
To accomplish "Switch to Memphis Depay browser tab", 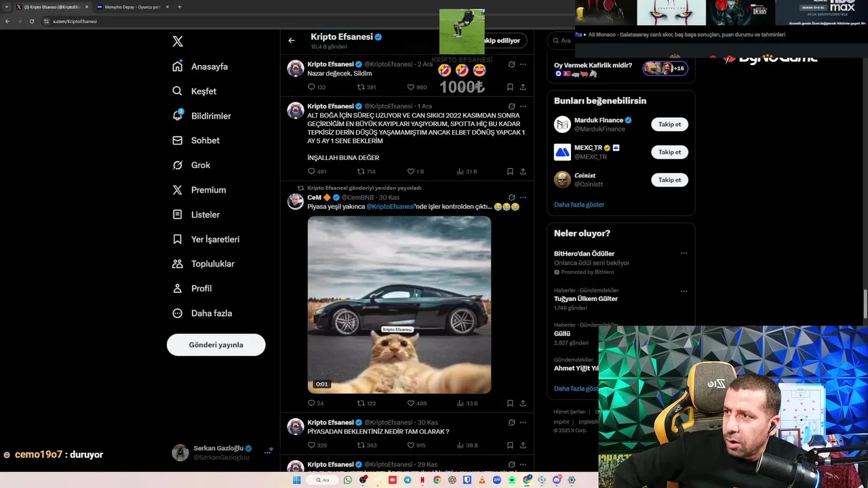I will tap(133, 7).
